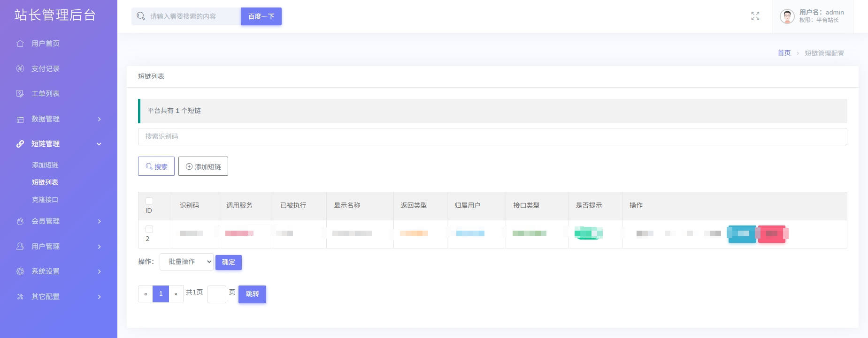Focus the 搜索识别码 input field
Viewport: 868px width, 338px height.
point(492,136)
